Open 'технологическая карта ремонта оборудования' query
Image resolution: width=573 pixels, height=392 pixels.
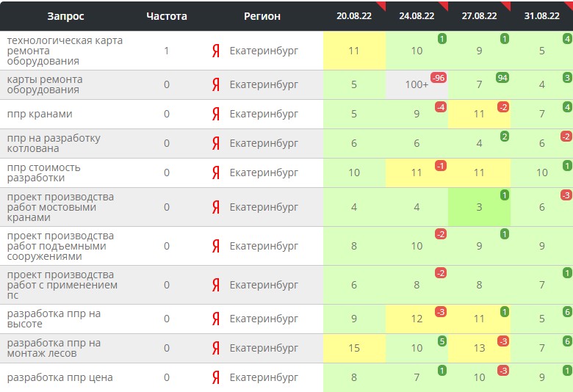65,51
